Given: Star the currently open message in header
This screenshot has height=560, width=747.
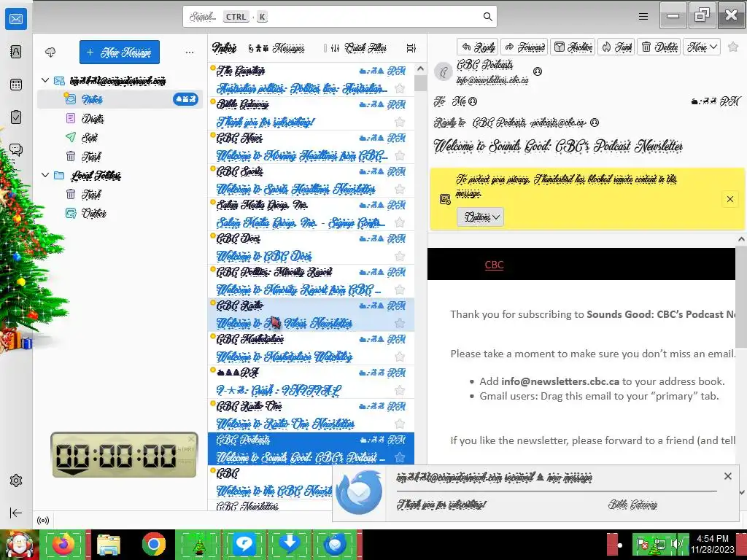Looking at the screenshot, I should coord(733,47).
